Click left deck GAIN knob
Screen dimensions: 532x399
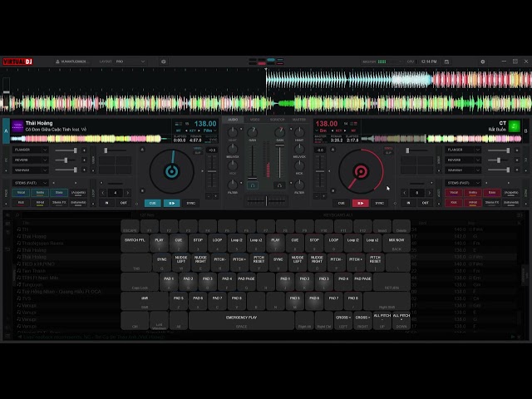253,132
